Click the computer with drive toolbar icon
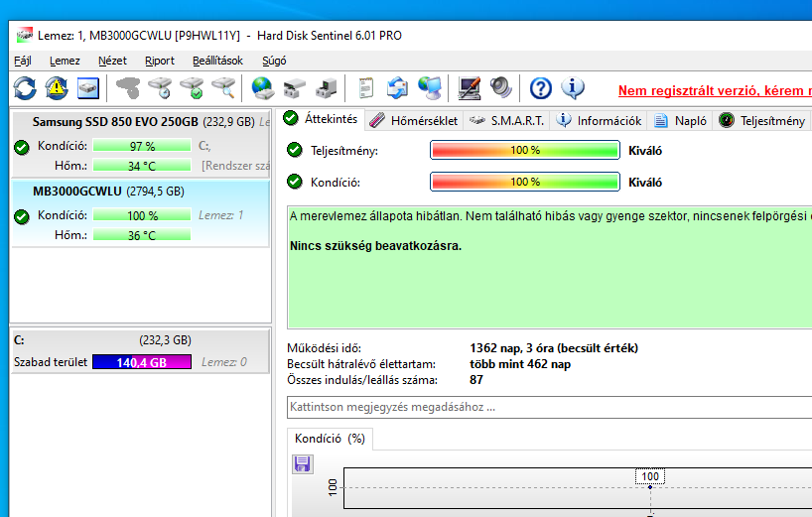 (327, 88)
